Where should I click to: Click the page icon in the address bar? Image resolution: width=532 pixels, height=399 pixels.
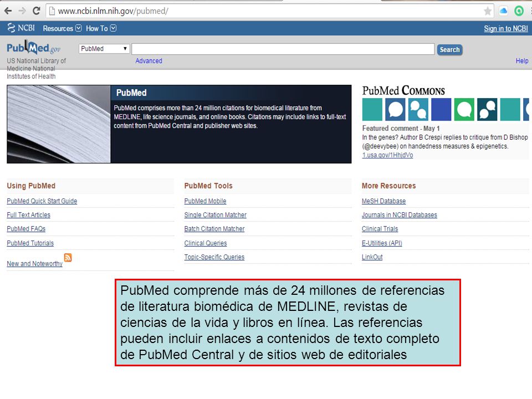(x=52, y=11)
